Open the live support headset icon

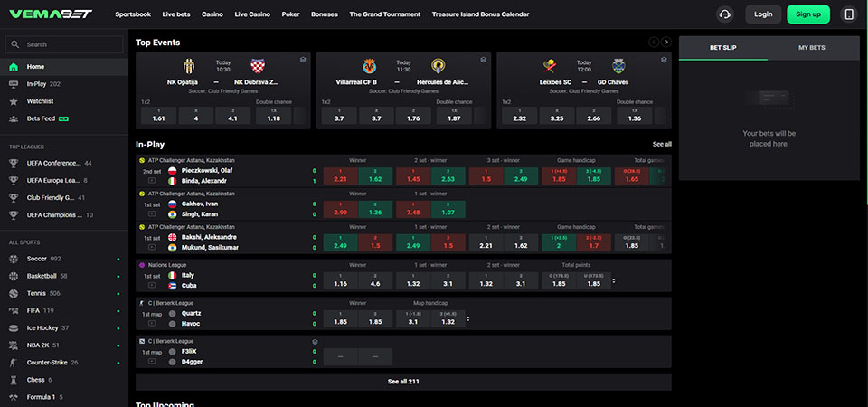tap(724, 14)
